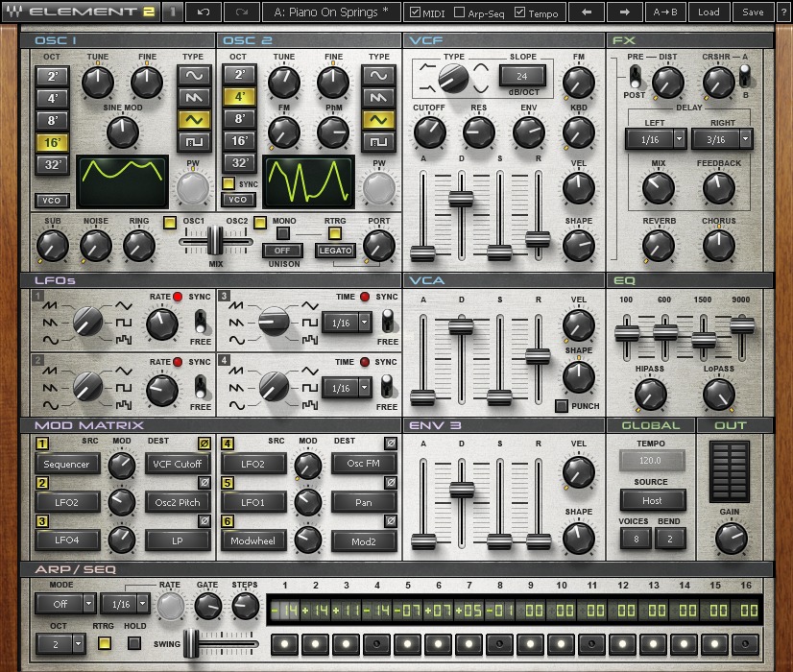The height and width of the screenshot is (672, 793).
Task: Open the Arp RATE 1/16 dropdown
Action: (x=125, y=604)
